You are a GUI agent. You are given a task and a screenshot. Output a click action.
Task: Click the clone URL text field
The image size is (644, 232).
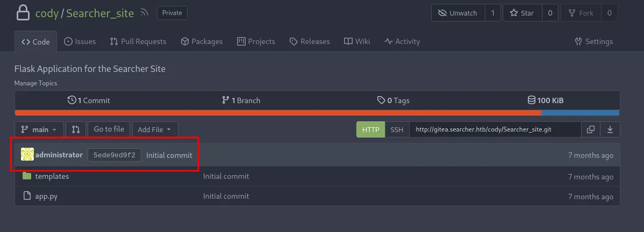point(495,129)
